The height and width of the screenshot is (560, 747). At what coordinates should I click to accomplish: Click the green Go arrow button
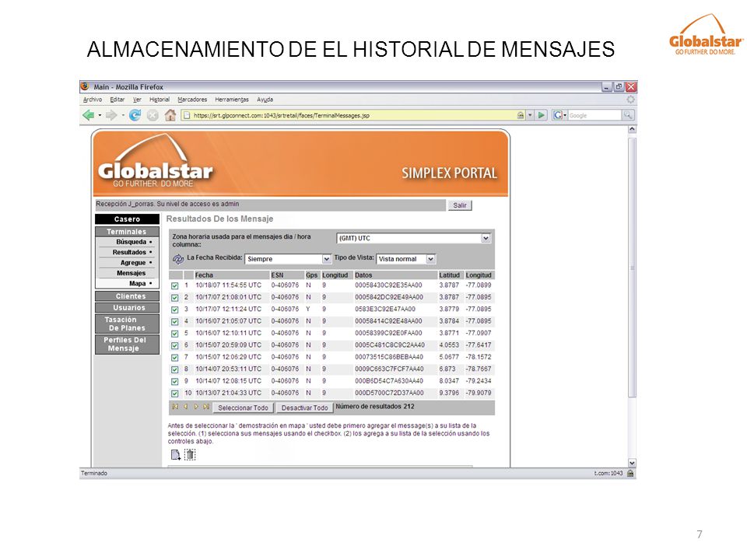coord(542,115)
